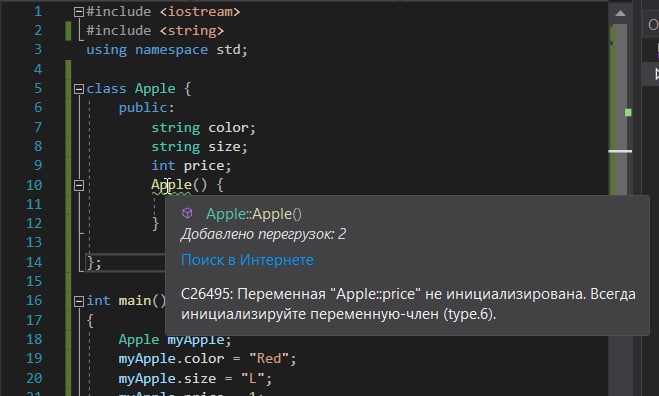Click '#include <string>' on line 2
Image resolution: width=659 pixels, height=396 pixels.
tap(155, 31)
